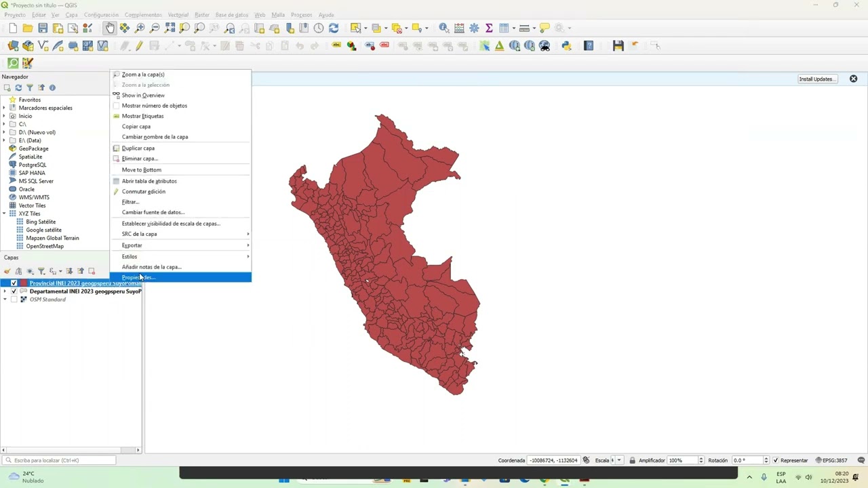This screenshot has height=488, width=868.
Task: Click the red symbol swatch of Provincial layer
Action: (24, 283)
